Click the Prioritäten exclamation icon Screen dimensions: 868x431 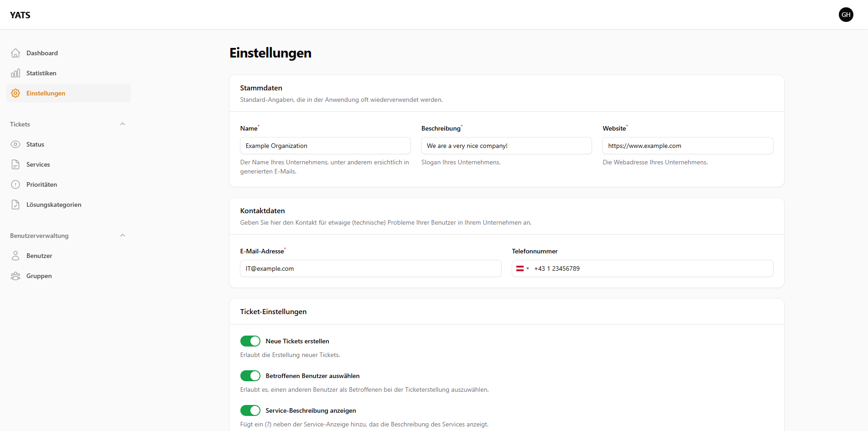tap(16, 184)
